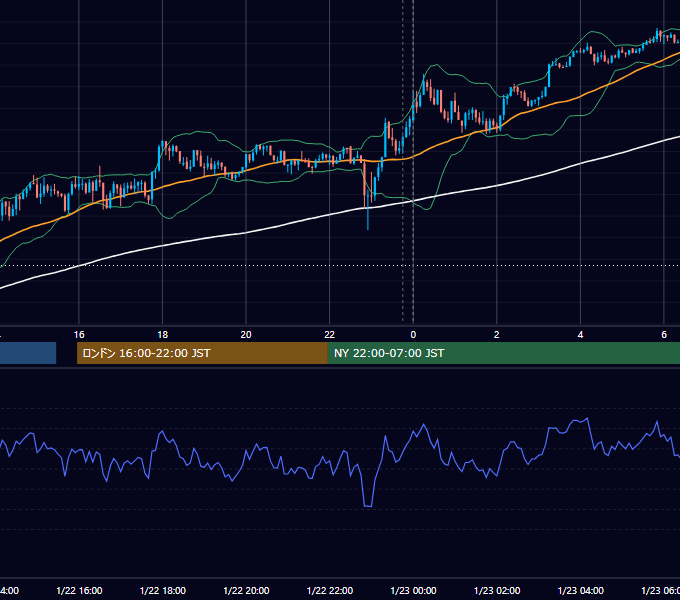Click the ロンドン 16:00-22:00 JST session bar

pyautogui.click(x=202, y=353)
